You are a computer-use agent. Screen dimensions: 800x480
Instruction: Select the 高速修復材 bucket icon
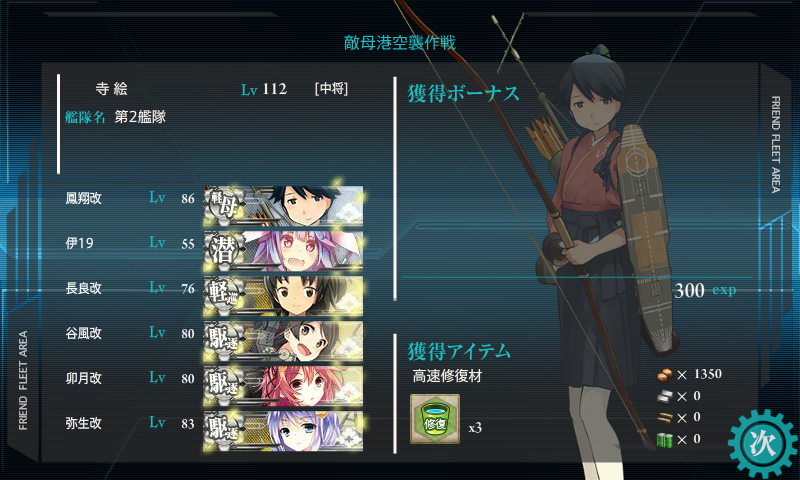(435, 419)
